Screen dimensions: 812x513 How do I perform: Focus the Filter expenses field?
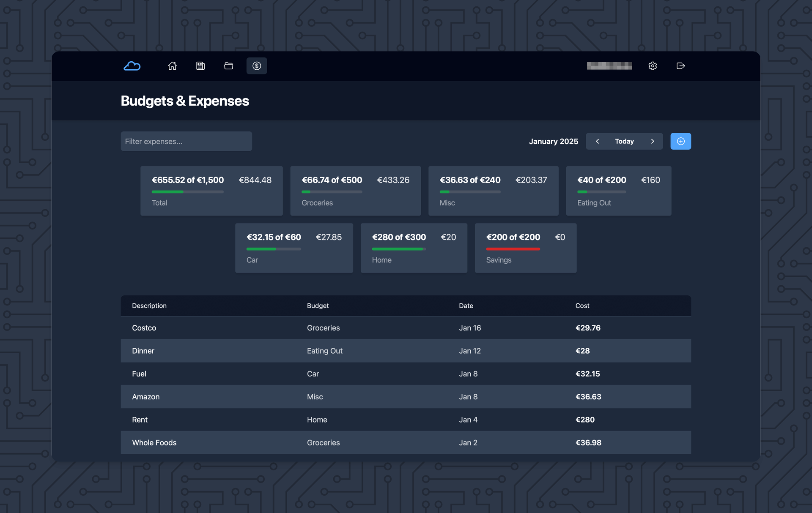(x=186, y=141)
